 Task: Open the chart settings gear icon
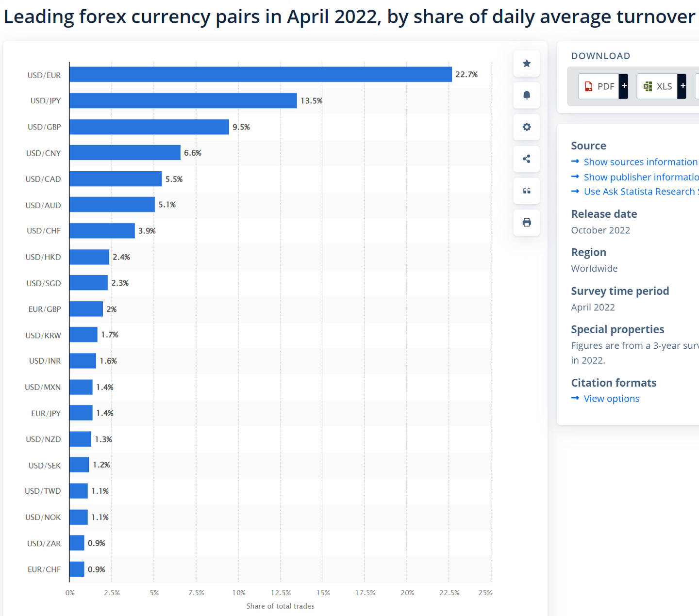click(x=526, y=127)
